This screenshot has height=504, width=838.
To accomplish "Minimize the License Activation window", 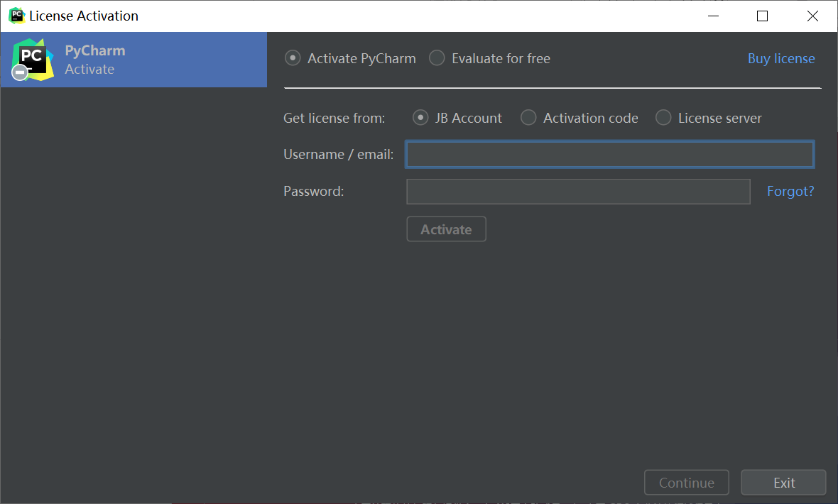I will click(x=713, y=16).
